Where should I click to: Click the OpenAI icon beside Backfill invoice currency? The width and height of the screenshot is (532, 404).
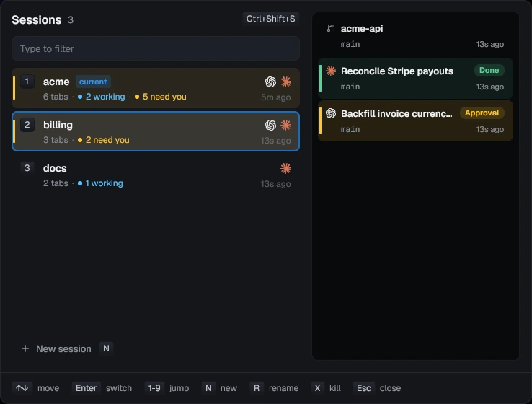[x=331, y=113]
